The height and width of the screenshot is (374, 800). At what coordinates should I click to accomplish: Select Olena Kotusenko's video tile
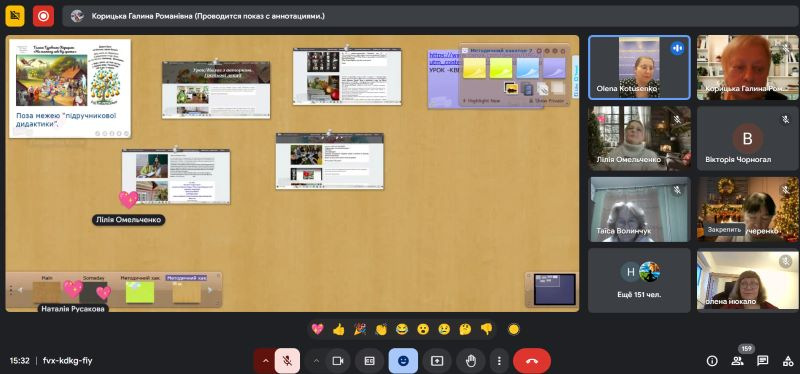tap(639, 67)
